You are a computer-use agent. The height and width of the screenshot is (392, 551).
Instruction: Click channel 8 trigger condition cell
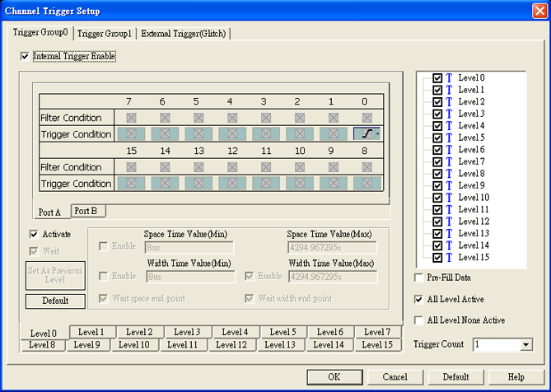pyautogui.click(x=367, y=184)
